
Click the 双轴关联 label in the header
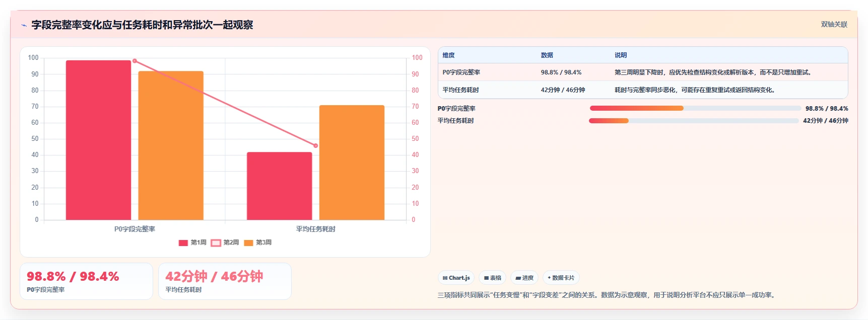[834, 24]
